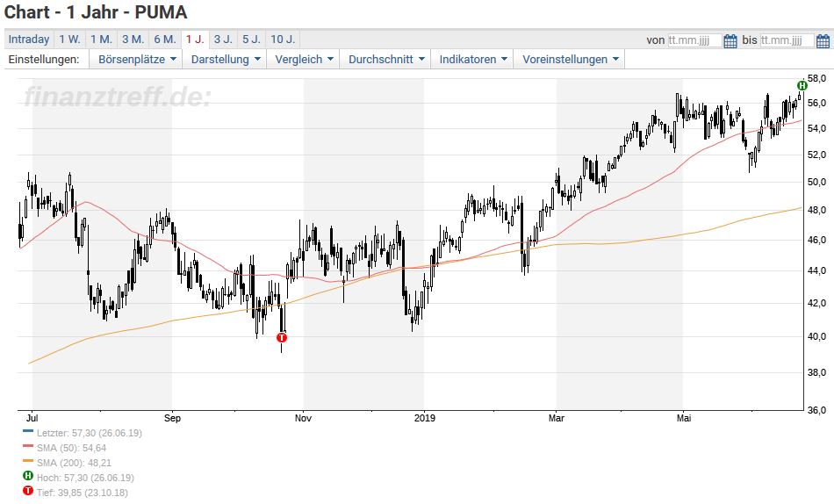Click 'Letzter: 57,30 (26.06.19)' legend text

pos(90,433)
